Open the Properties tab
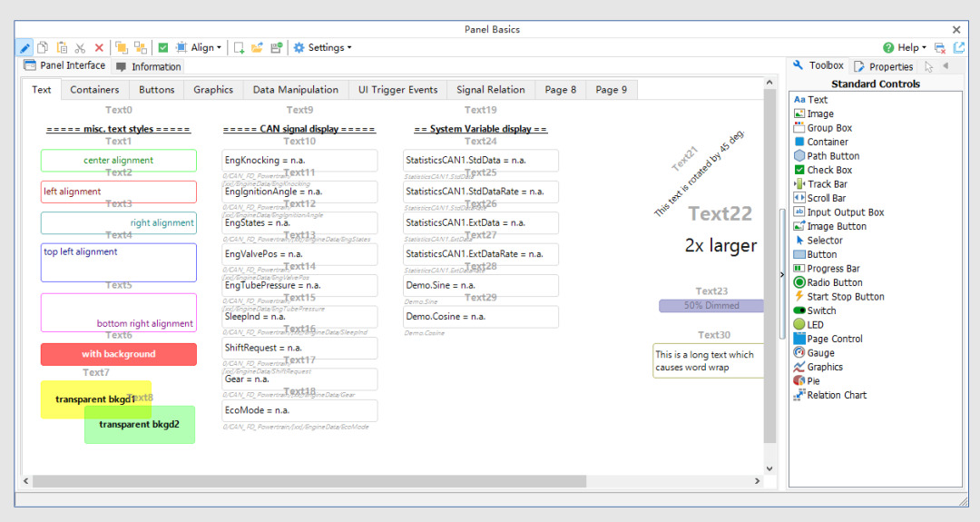 click(884, 66)
